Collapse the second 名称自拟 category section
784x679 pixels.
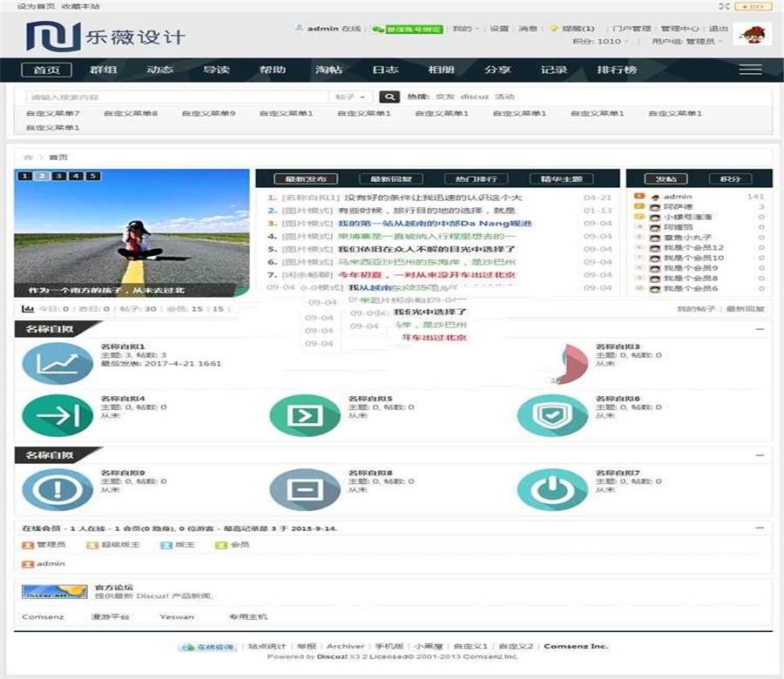point(760,455)
